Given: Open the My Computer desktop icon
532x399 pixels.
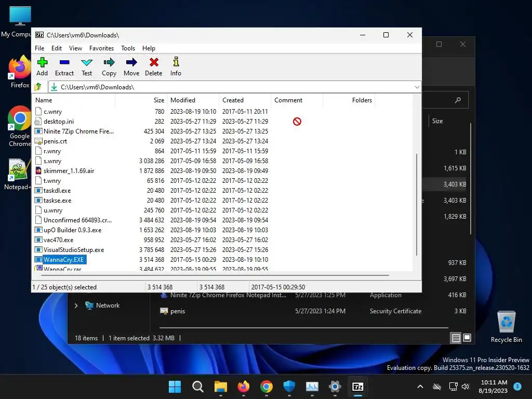Looking at the screenshot, I should [x=16, y=22].
